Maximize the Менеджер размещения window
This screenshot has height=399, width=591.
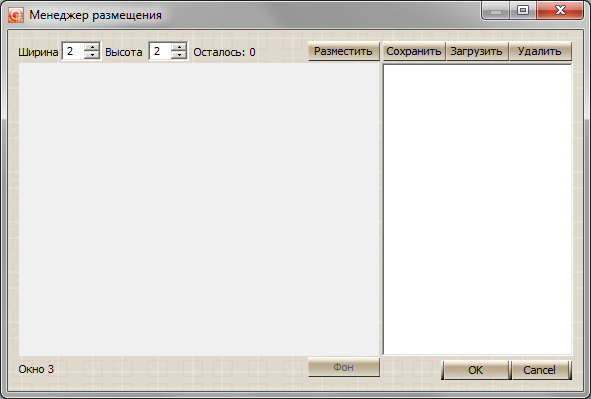[523, 10]
